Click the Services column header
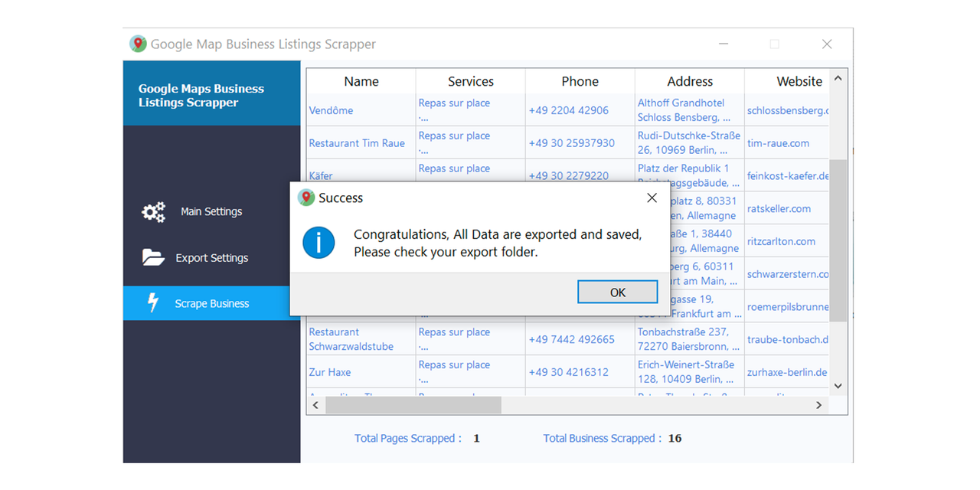The image size is (980, 490). click(x=471, y=81)
